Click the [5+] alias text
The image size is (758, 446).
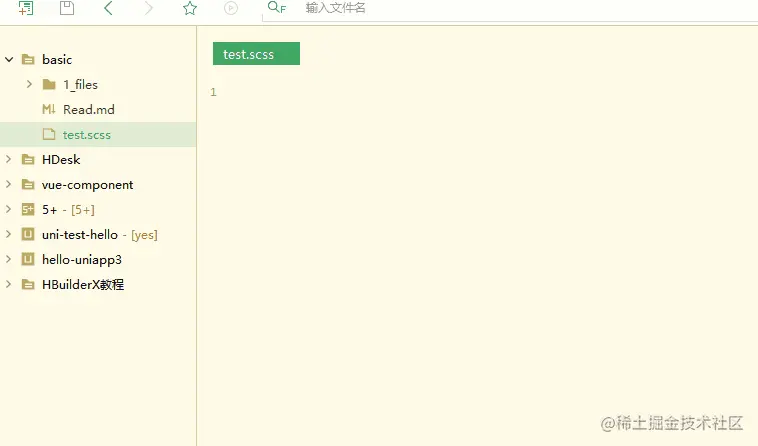point(83,210)
